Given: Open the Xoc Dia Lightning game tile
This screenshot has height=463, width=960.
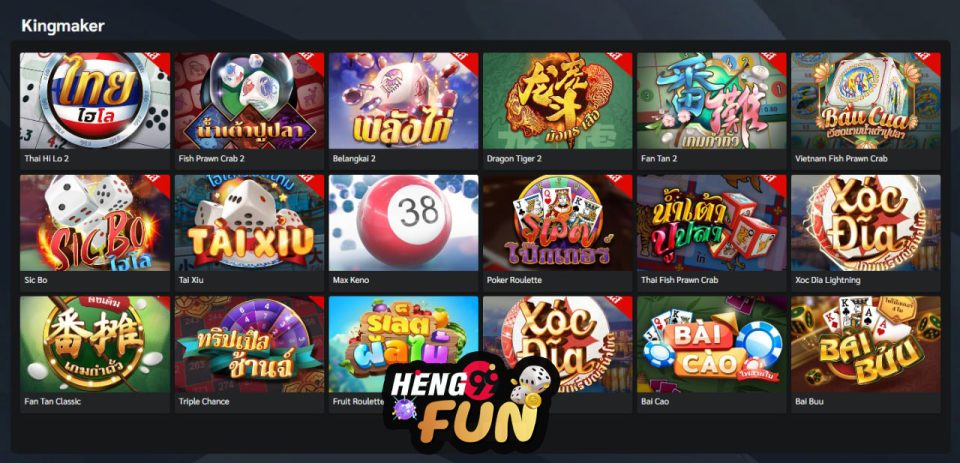Looking at the screenshot, I should click(866, 223).
